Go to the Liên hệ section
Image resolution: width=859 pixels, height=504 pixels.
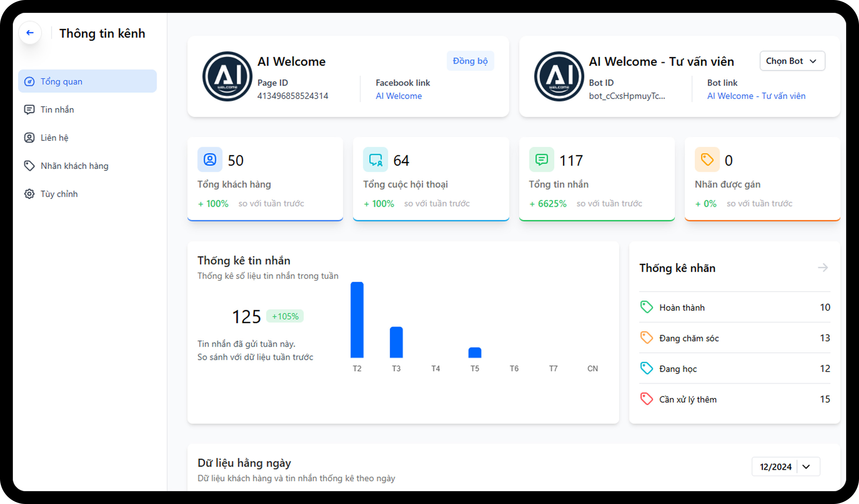54,138
